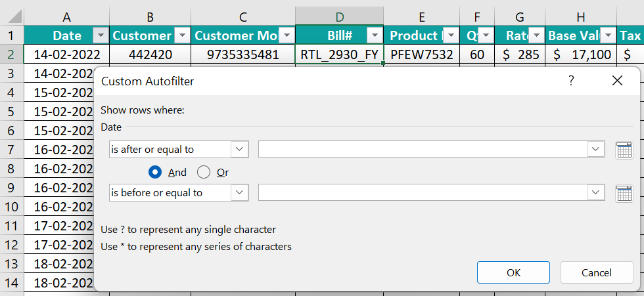Select row 2 header
This screenshot has height=296, width=644.
(12, 54)
